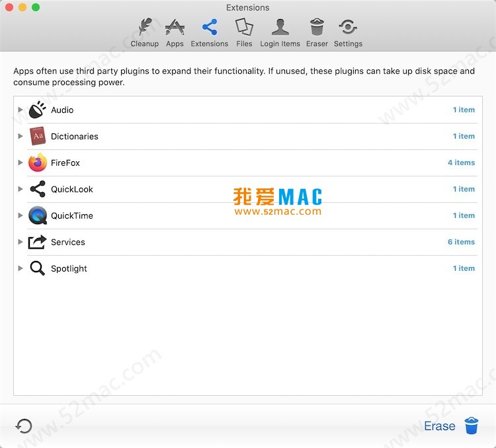Expand the QuickTime category
The width and height of the screenshot is (496, 448).
[21, 215]
